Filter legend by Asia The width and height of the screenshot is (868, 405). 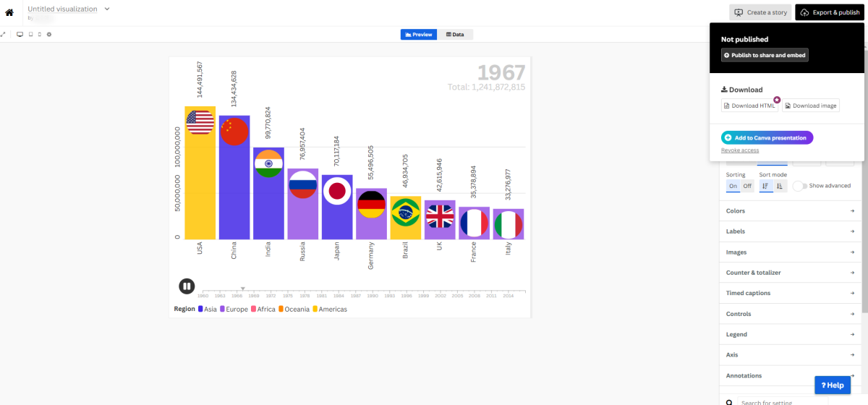[x=208, y=310]
